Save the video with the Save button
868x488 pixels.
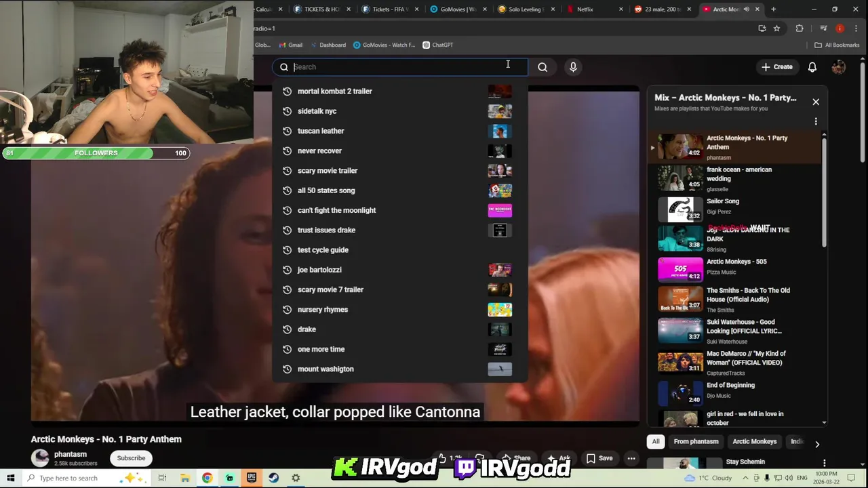pos(599,458)
